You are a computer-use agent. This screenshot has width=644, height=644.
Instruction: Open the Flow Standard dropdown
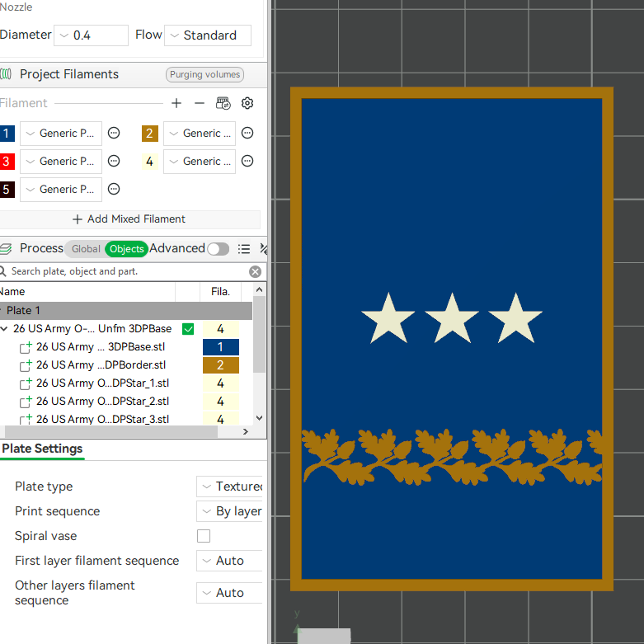click(x=208, y=35)
